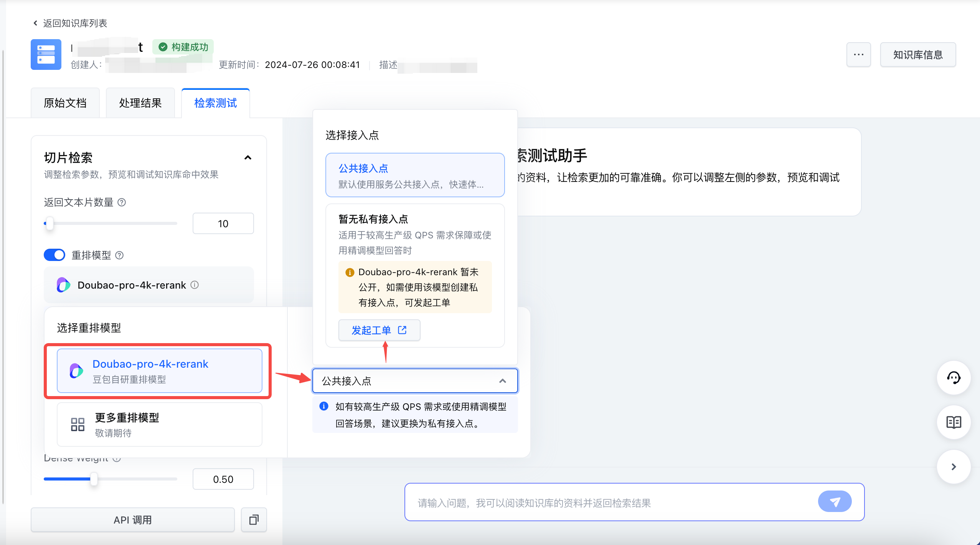Click the text slice count field showing 10
Screen dimensions: 980x545
(223, 223)
